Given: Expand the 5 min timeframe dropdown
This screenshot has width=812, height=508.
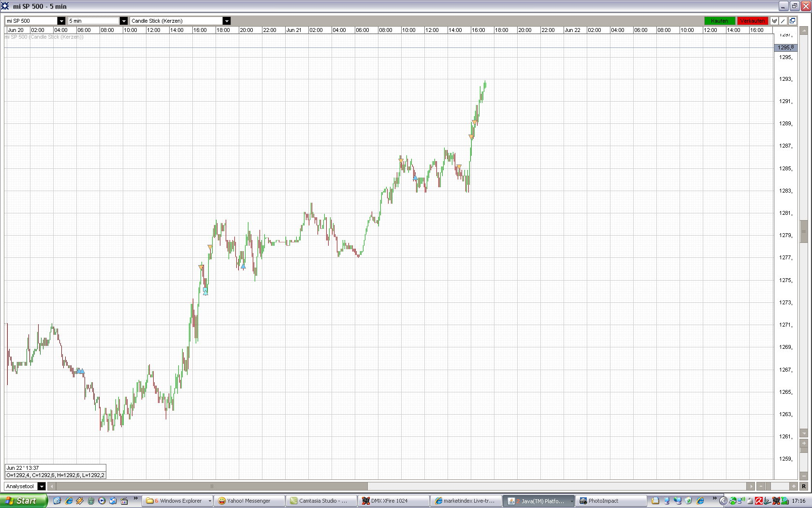Looking at the screenshot, I should tap(124, 21).
